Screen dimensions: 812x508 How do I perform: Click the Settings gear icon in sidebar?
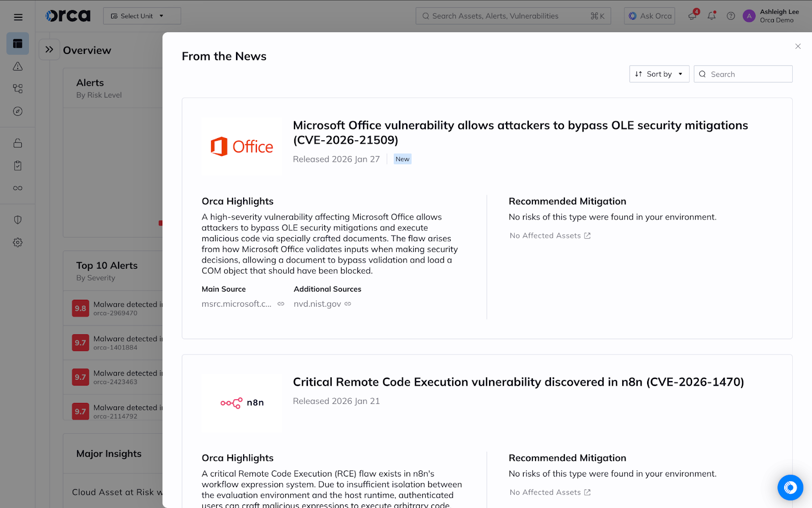click(18, 242)
